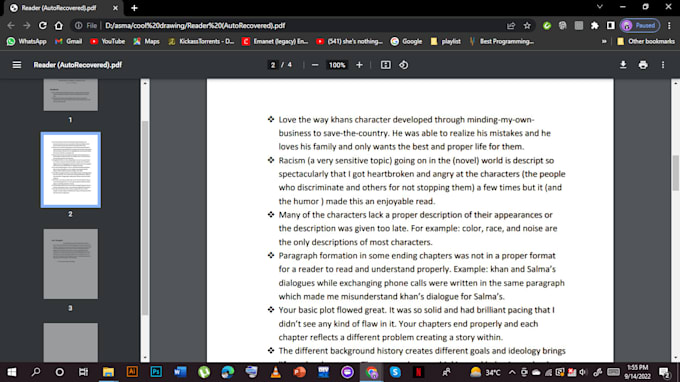Screen dimensions: 680x382
Task: Open the Google bookmark
Action: point(406,41)
